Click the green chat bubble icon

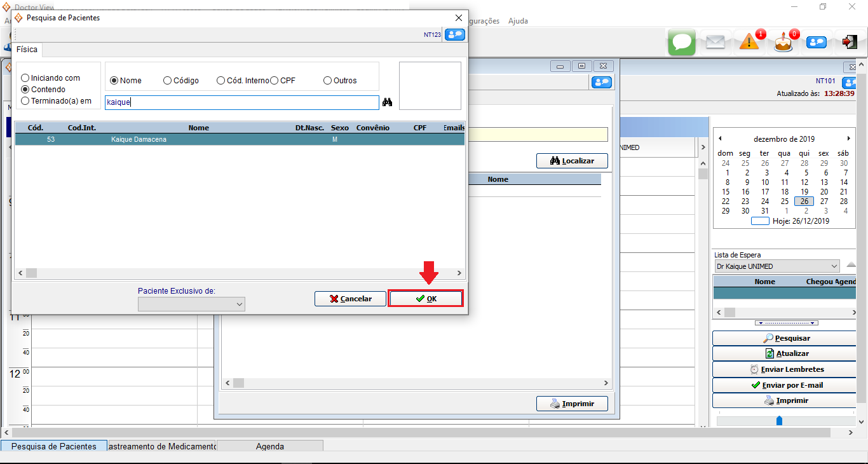[681, 43]
